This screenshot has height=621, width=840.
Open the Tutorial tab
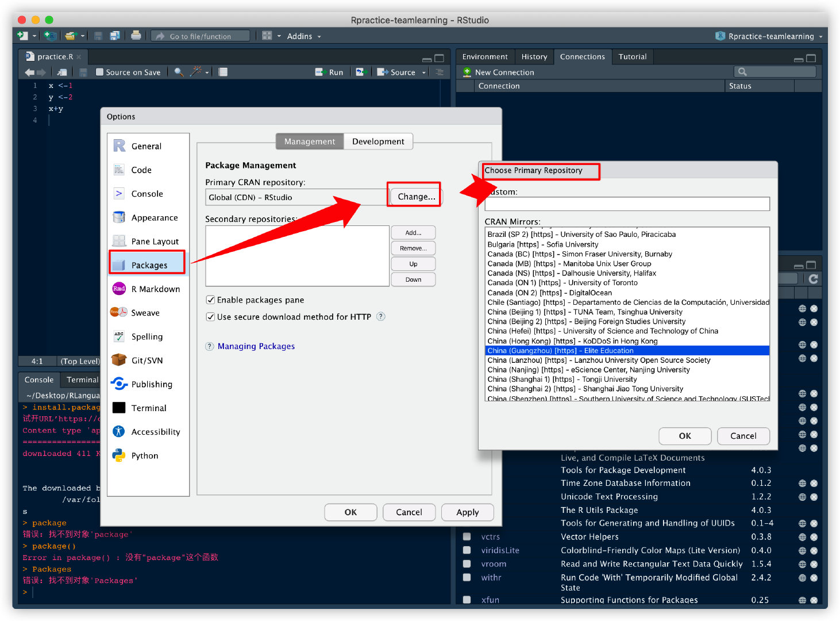(x=633, y=56)
